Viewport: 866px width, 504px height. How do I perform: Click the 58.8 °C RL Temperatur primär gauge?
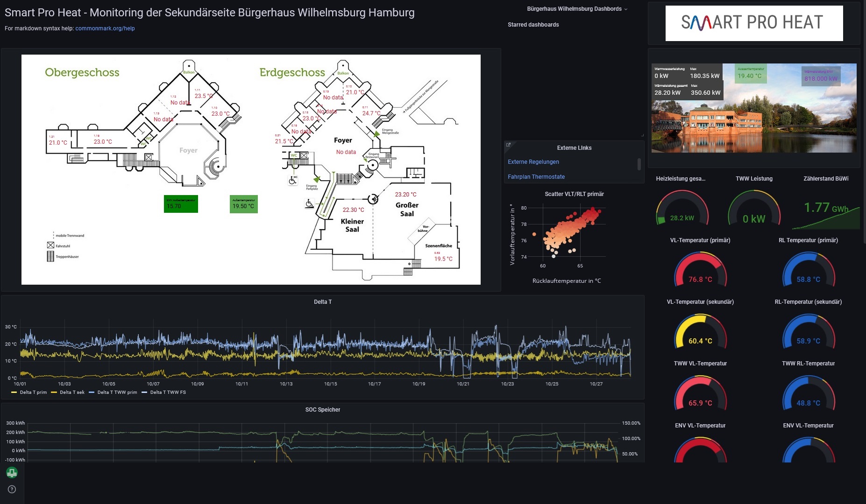tap(808, 269)
